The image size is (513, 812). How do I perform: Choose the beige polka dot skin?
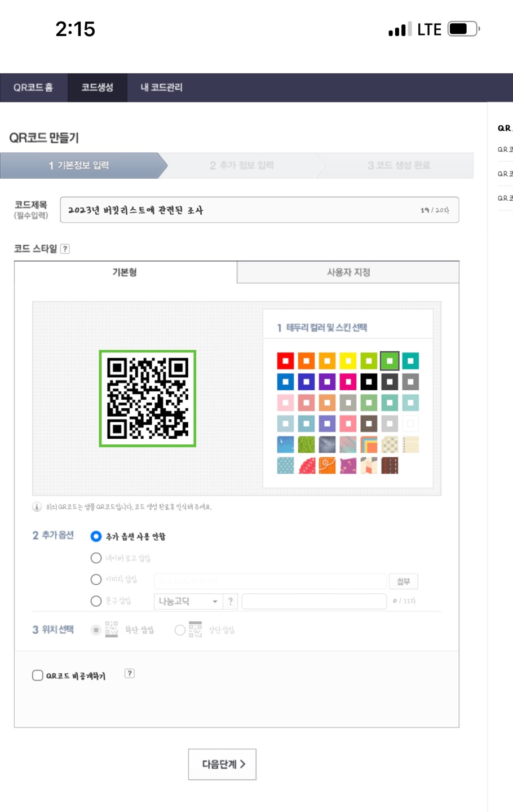(x=390, y=444)
